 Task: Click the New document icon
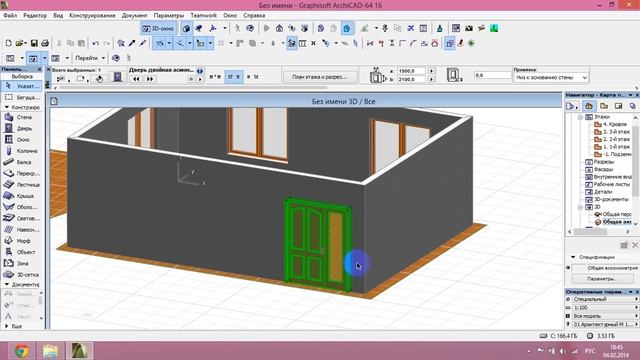click(8, 43)
